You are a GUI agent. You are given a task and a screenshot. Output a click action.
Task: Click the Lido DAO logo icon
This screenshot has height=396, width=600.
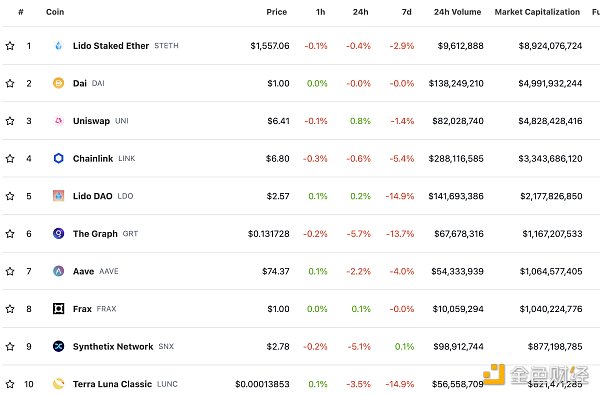(59, 196)
